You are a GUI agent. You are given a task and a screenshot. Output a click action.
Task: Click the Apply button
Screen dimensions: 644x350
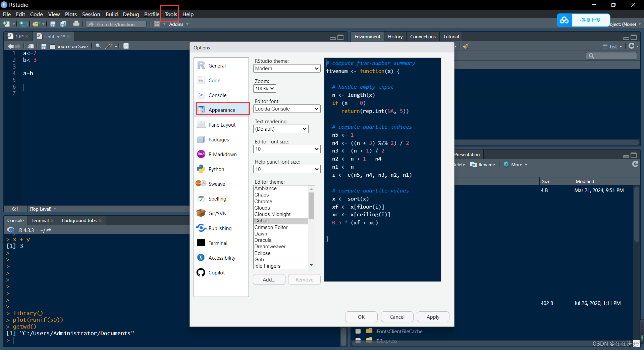(433, 317)
